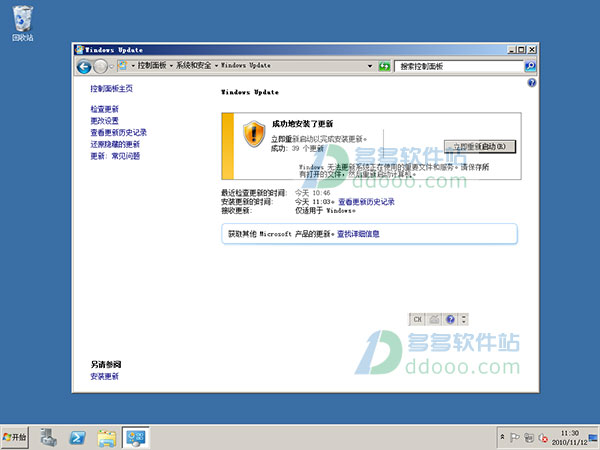Click the Show Desktop icon at the taskbar's right end
Image resolution: width=600 pixels, height=450 pixels.
tap(593, 437)
